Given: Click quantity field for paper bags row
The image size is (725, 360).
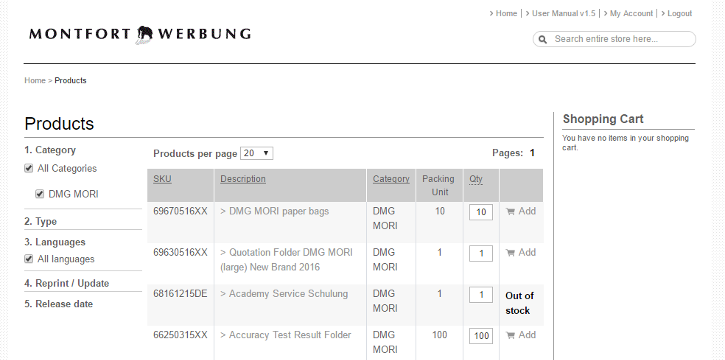Looking at the screenshot, I should tap(481, 212).
